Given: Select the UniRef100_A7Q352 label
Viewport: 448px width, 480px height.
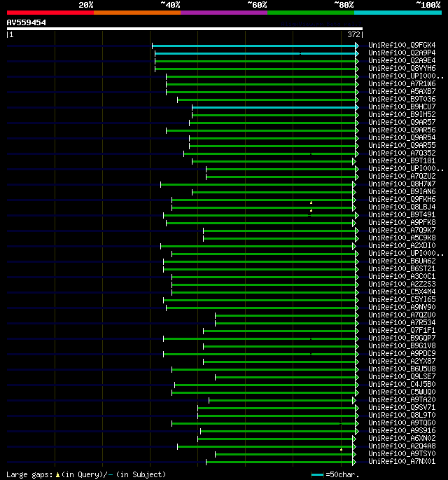Looking at the screenshot, I should click(x=402, y=153).
